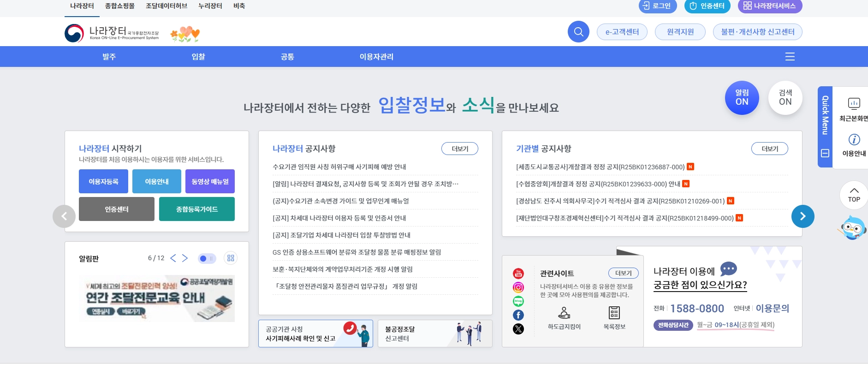
Task: Open 동영상 매뉴얼 button
Action: coord(210,181)
